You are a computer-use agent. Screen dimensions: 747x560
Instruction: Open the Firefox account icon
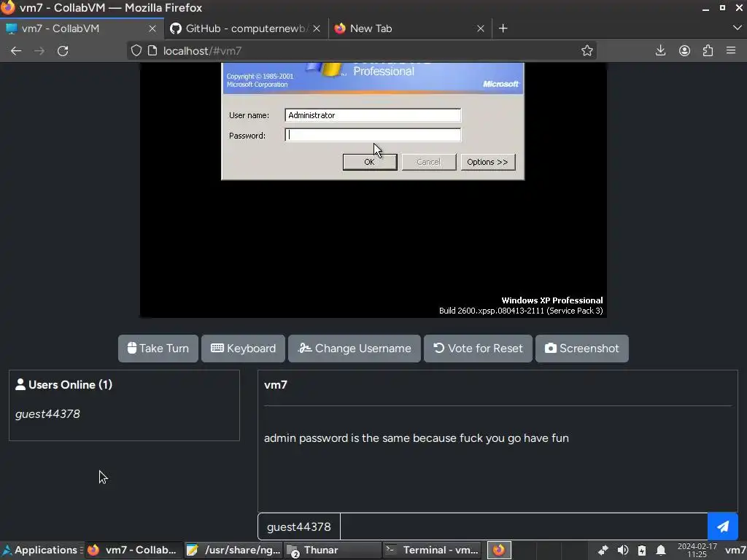[x=684, y=50]
